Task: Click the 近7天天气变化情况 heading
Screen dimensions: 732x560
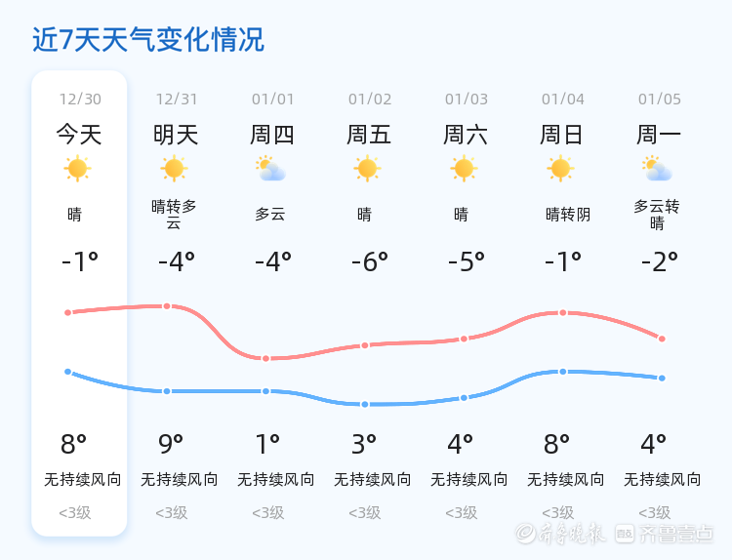Action: (147, 40)
